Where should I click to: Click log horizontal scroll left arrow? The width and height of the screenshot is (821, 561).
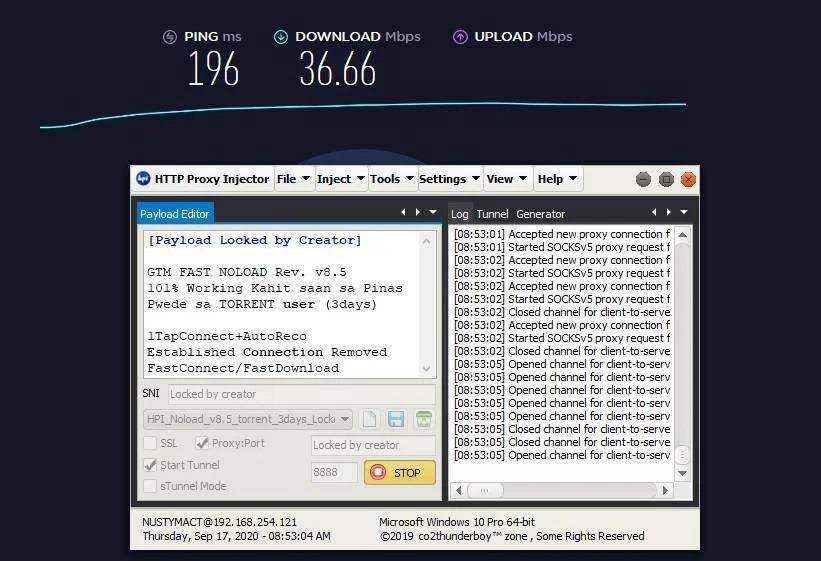pos(459,491)
